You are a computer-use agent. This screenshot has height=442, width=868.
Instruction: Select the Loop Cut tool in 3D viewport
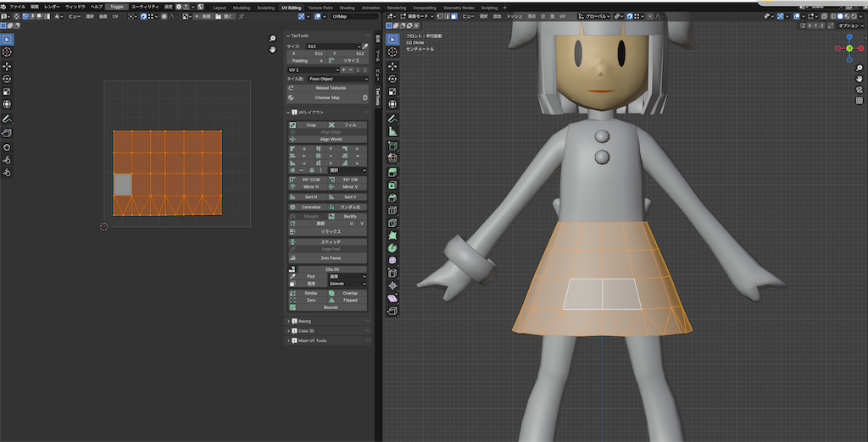392,210
